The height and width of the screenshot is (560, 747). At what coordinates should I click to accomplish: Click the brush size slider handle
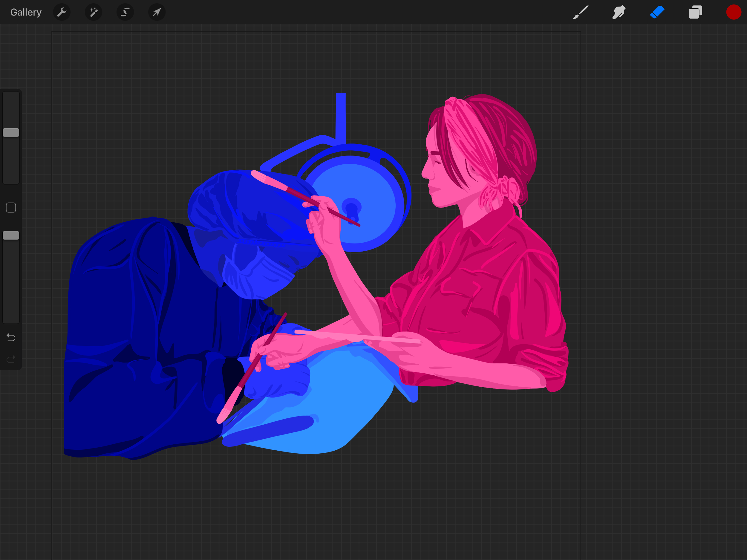pyautogui.click(x=11, y=132)
